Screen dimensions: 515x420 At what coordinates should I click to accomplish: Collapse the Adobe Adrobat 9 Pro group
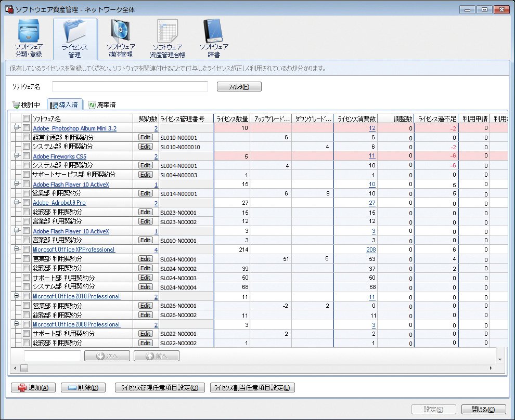(x=17, y=202)
